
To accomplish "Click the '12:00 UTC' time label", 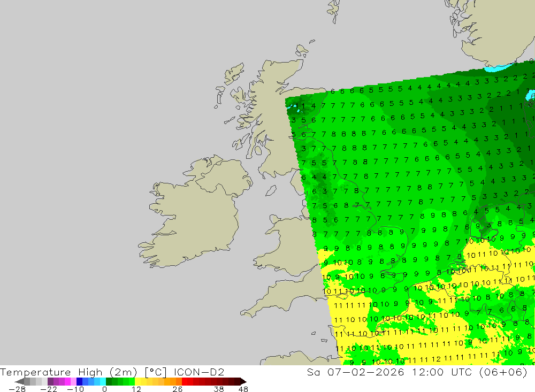I will pos(442,372).
